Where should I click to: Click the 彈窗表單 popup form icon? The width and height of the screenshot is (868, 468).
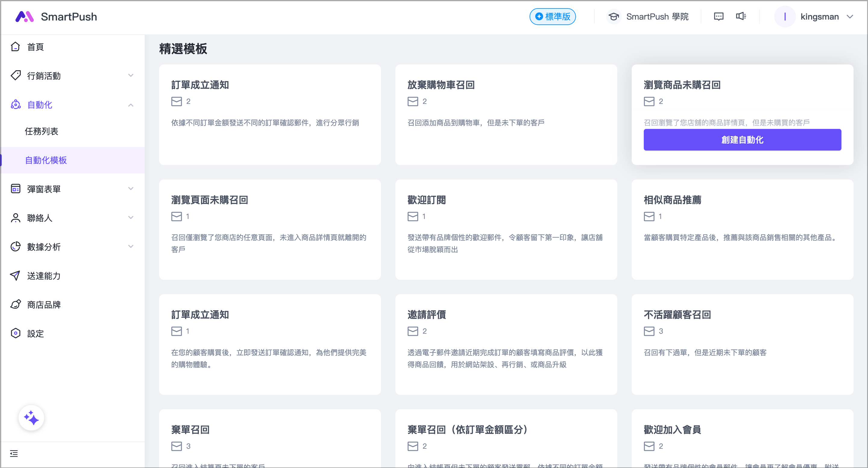15,189
